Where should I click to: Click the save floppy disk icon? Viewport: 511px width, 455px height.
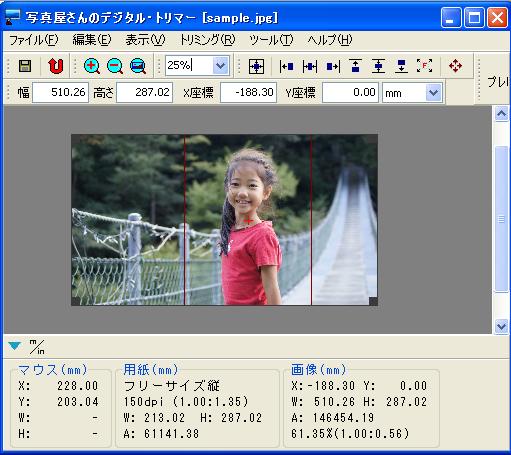coord(25,66)
